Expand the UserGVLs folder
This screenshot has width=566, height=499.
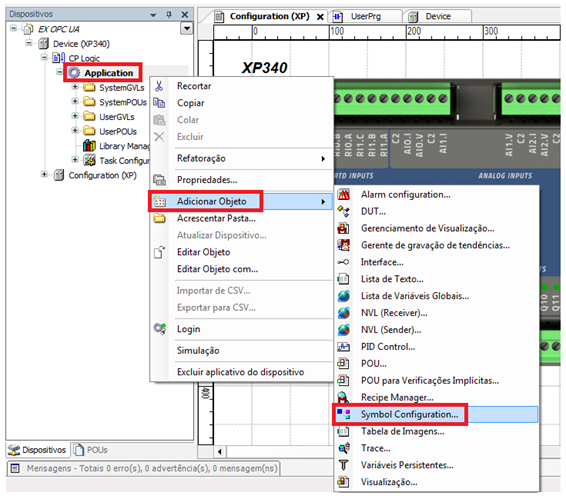pyautogui.click(x=75, y=116)
